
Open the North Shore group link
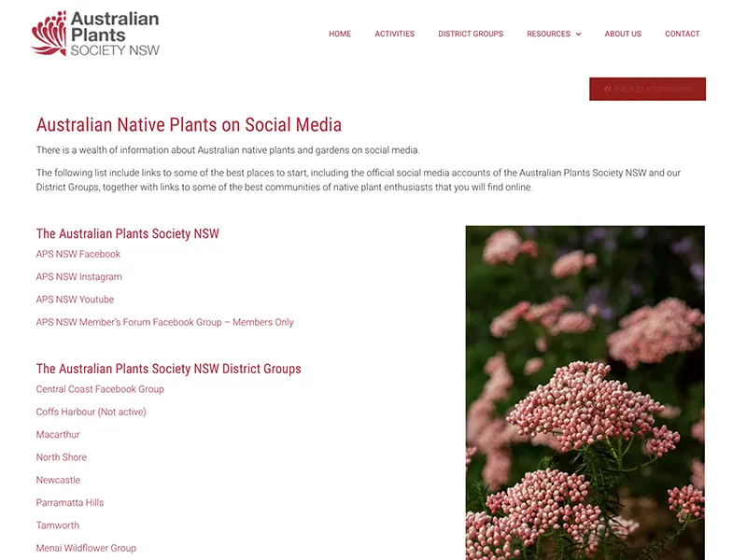[62, 457]
